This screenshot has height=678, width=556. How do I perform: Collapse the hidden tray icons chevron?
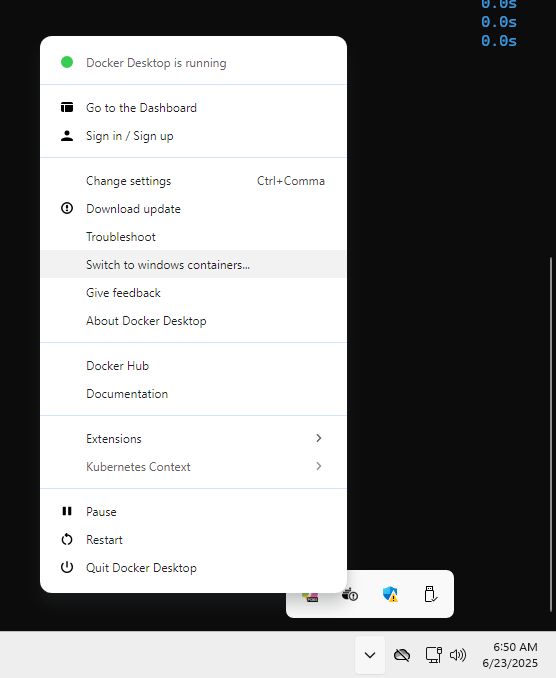tap(370, 655)
